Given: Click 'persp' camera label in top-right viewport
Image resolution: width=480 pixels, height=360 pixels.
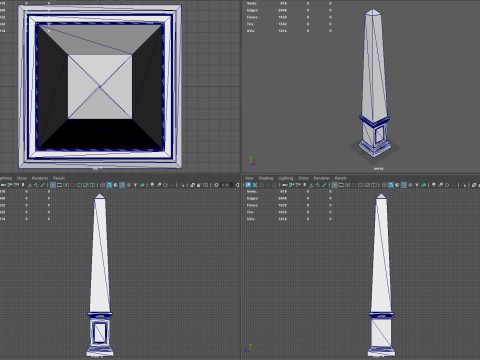Looking at the screenshot, I should pyautogui.click(x=378, y=169).
